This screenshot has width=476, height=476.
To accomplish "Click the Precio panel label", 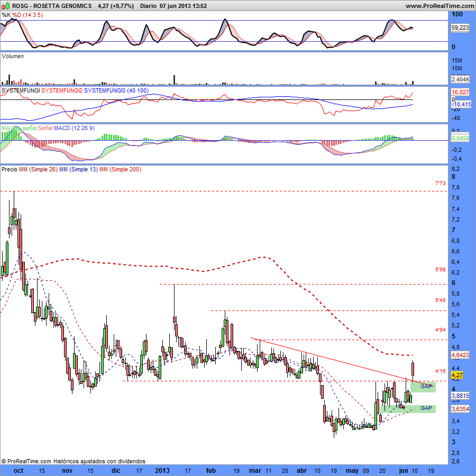I will coord(10,169).
